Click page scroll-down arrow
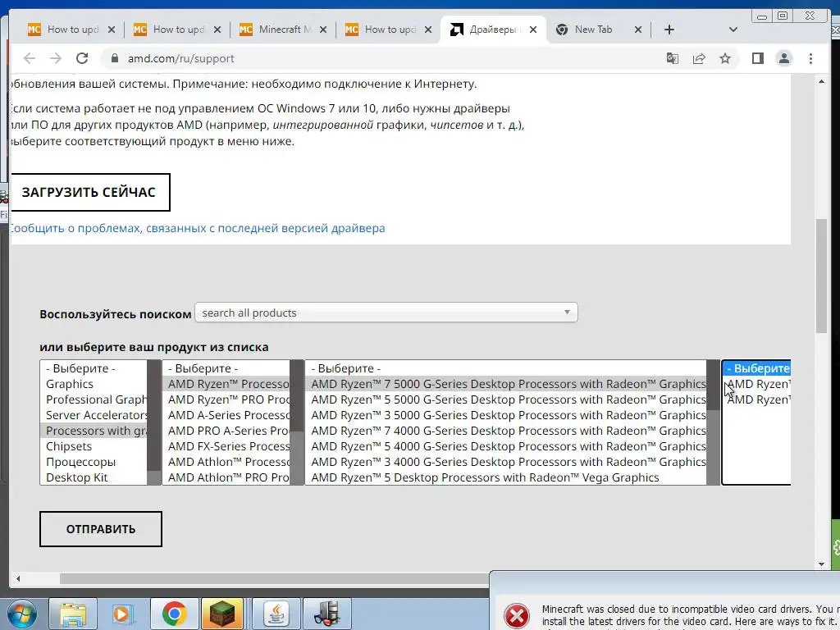 click(821, 564)
